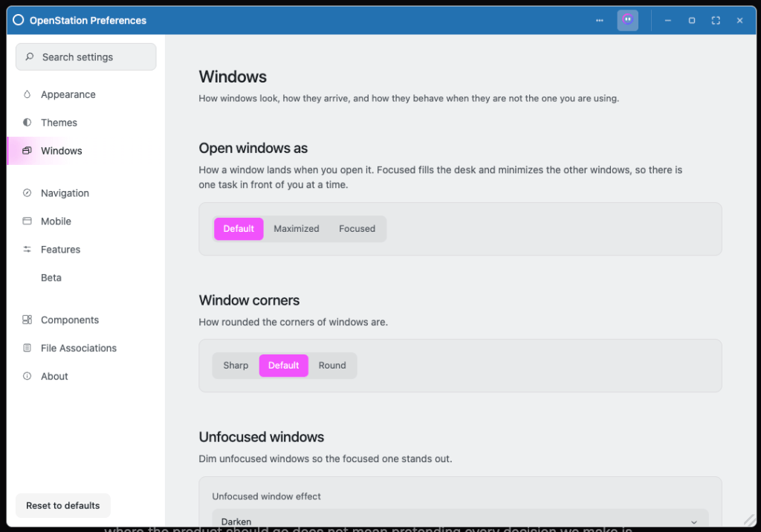Click the window resize grip corner

(750, 520)
